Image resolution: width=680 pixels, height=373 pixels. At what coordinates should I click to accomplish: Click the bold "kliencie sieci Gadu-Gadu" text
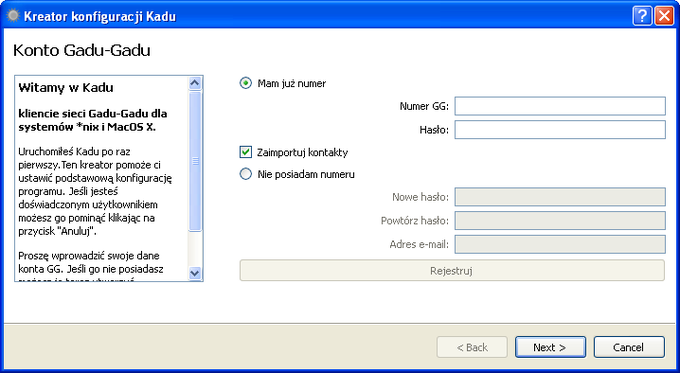(x=93, y=120)
